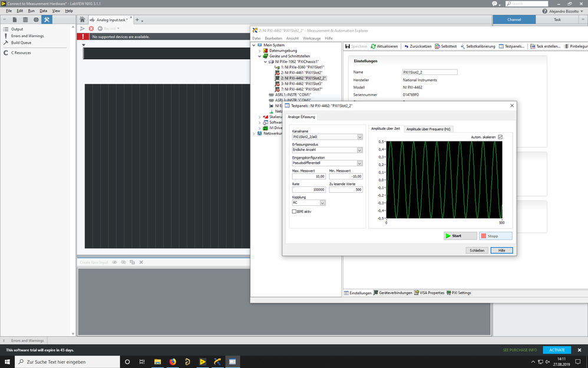Open the Kopplung dropdown

[322, 203]
